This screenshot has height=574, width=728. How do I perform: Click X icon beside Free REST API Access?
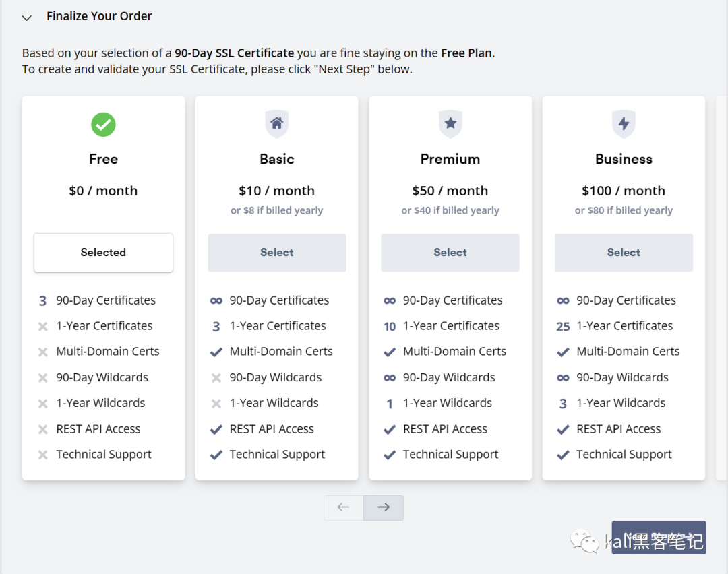tap(42, 429)
